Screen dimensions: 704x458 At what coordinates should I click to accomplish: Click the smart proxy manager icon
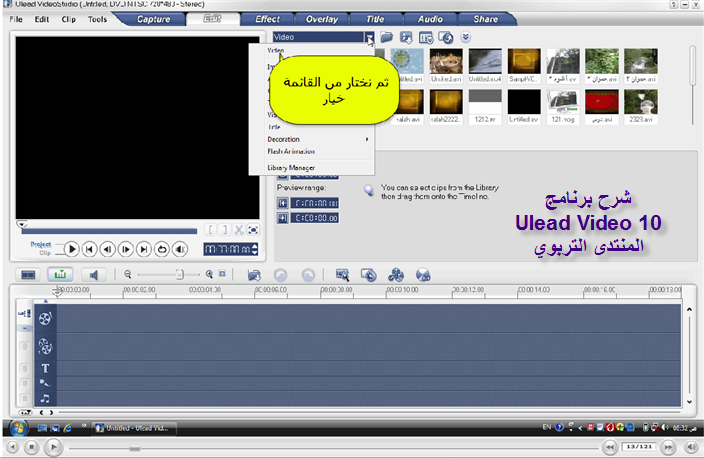click(x=342, y=275)
